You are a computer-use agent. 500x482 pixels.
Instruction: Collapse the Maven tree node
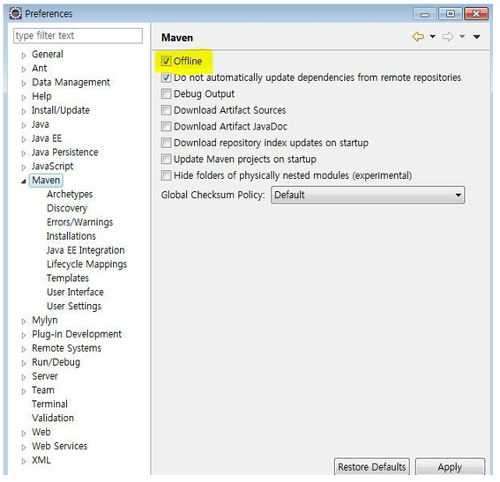click(24, 181)
